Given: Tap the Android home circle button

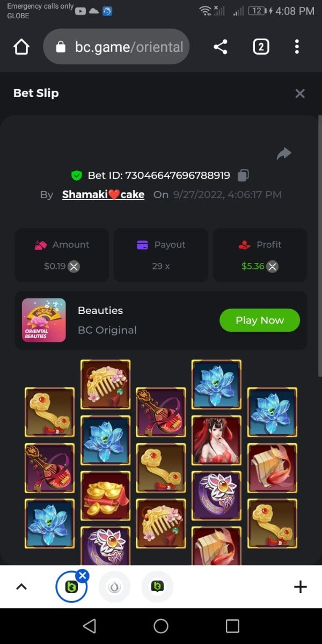Looking at the screenshot, I should click(161, 626).
